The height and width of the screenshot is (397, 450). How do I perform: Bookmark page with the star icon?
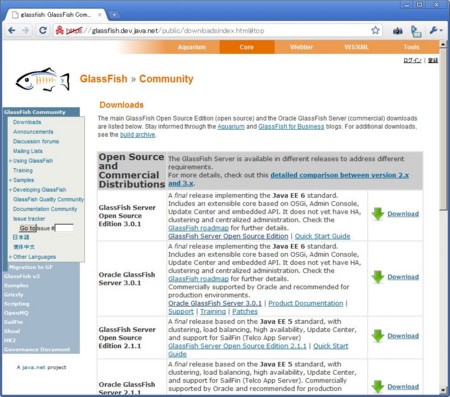[x=375, y=30]
